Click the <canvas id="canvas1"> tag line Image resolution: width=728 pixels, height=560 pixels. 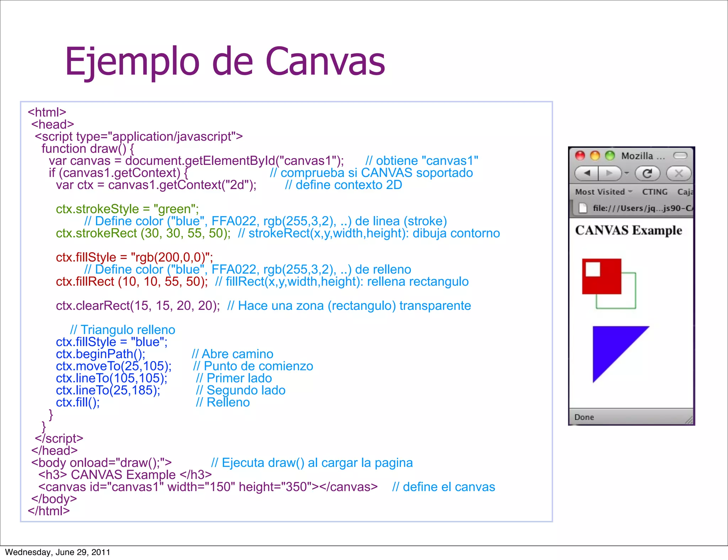[x=208, y=487]
